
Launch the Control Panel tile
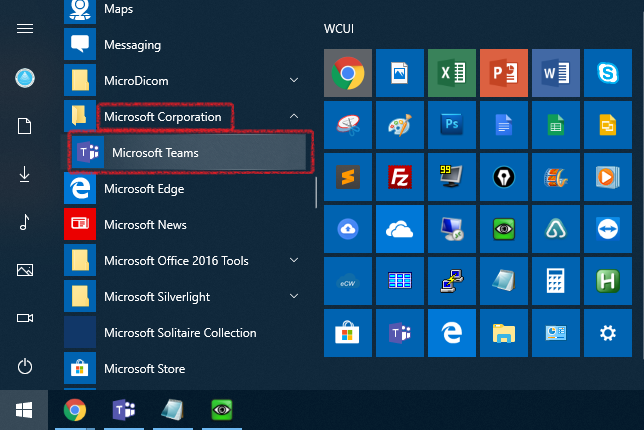tap(556, 333)
